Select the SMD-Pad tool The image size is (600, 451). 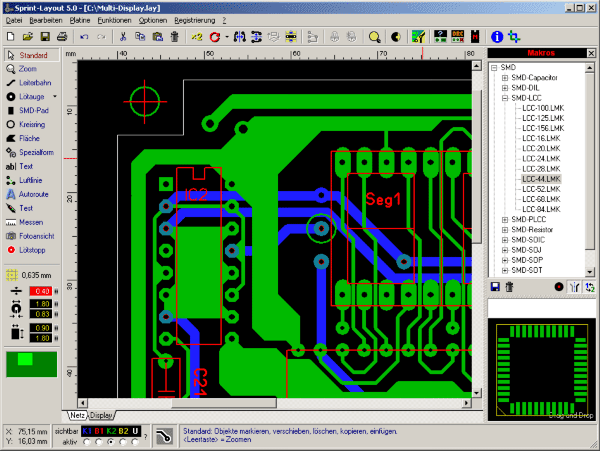tap(30, 109)
